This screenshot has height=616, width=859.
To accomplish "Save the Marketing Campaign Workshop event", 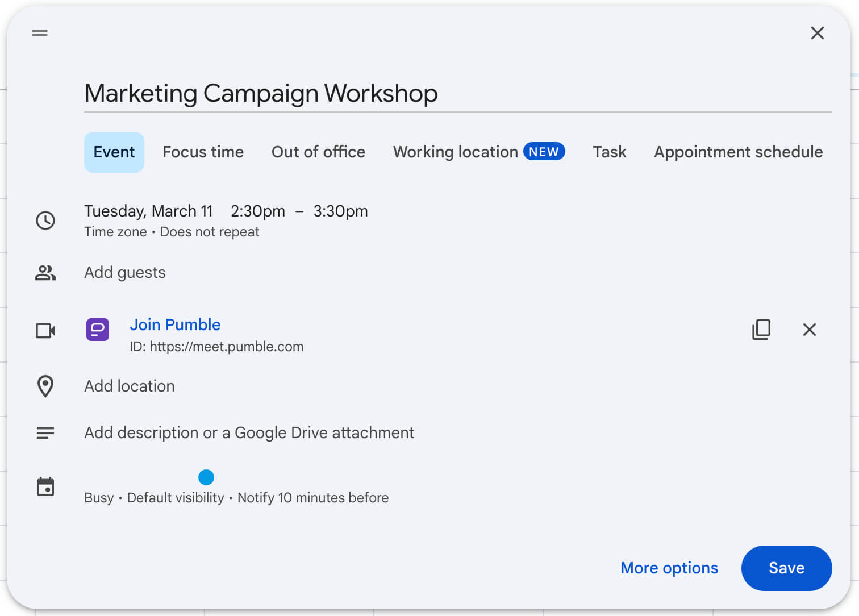I will point(786,568).
